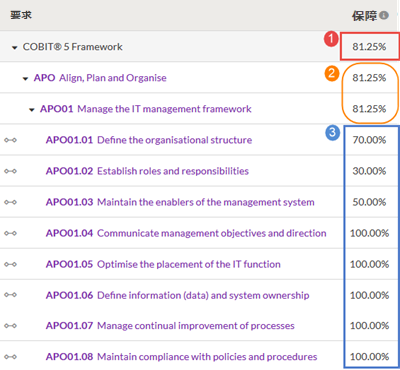
Task: Open APO01.08 Maintain compliance with policies link
Action: pos(181,357)
